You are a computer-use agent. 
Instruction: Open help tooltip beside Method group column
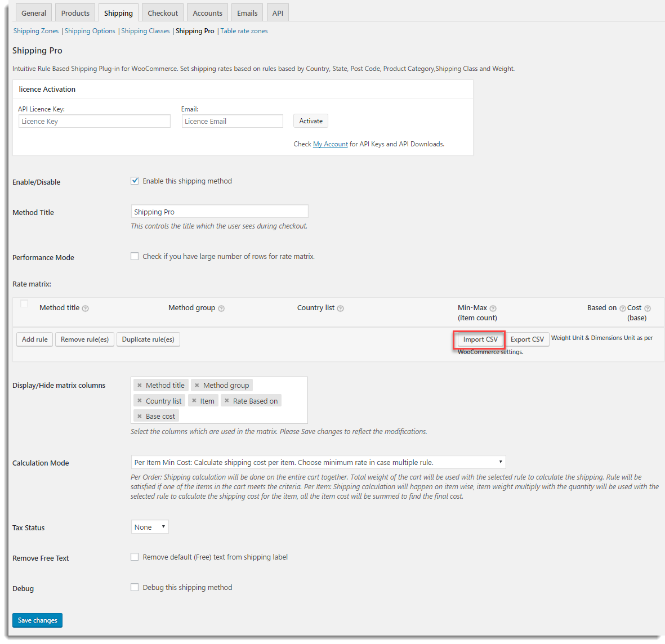(221, 308)
